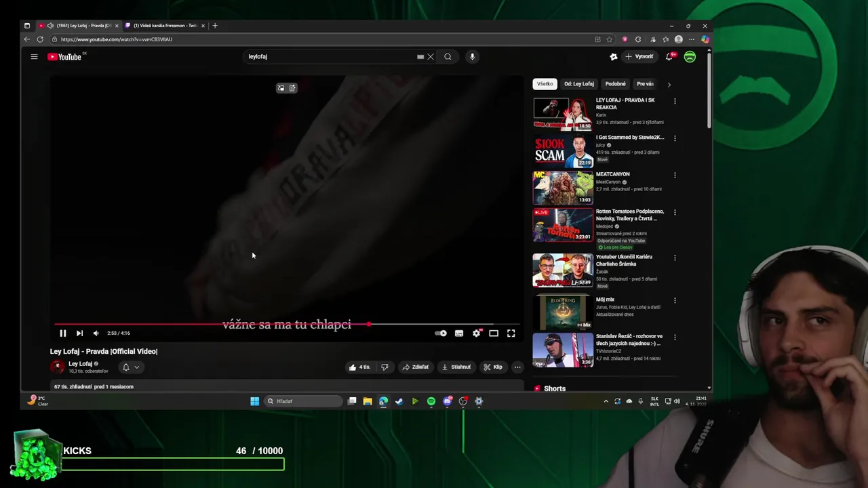
Task: Open the taskbar weather widget
Action: 38,401
